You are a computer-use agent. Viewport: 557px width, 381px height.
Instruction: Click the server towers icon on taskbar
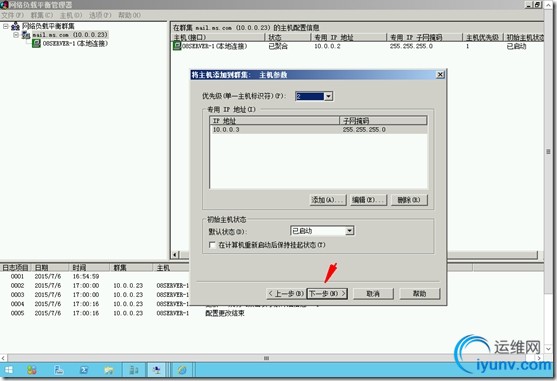[x=134, y=370]
